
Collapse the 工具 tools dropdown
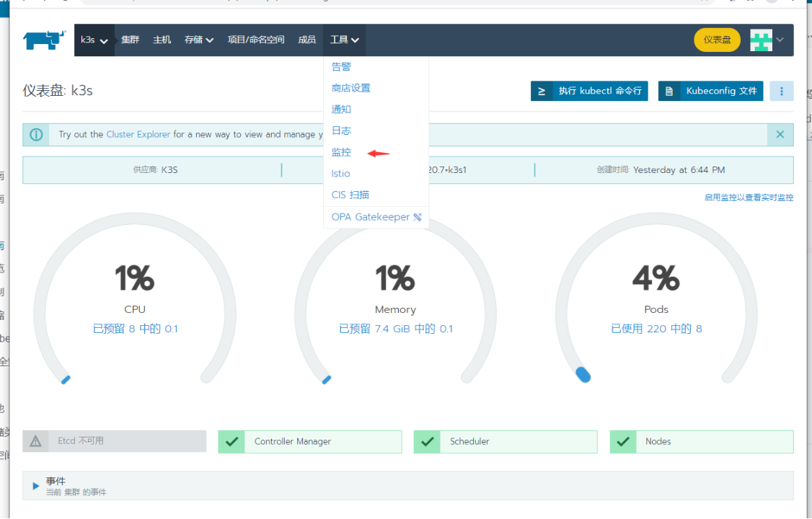pos(345,40)
